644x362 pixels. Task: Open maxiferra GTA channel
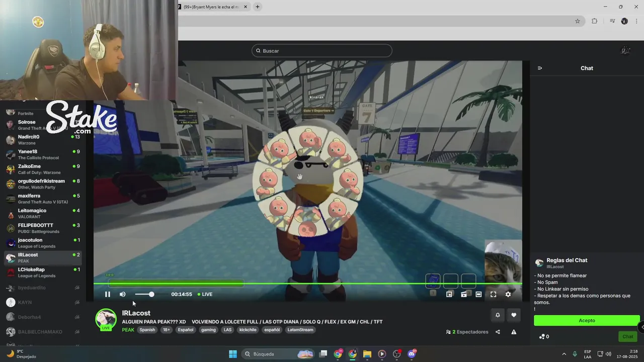43,199
